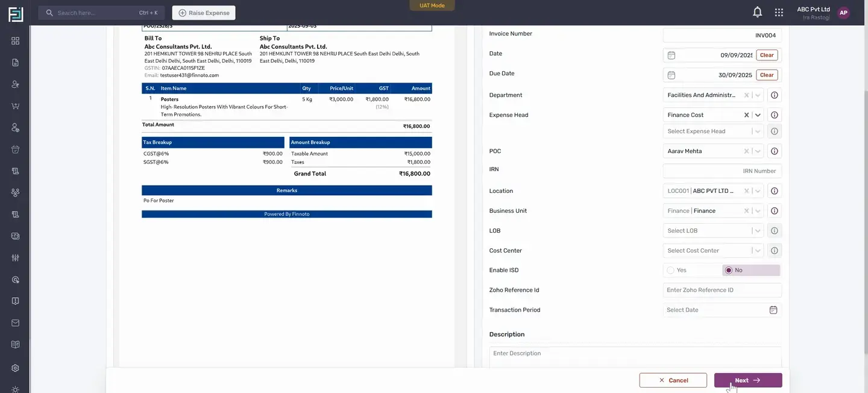
Task: Remove the Aarav Mehta POC selection
Action: tap(747, 151)
